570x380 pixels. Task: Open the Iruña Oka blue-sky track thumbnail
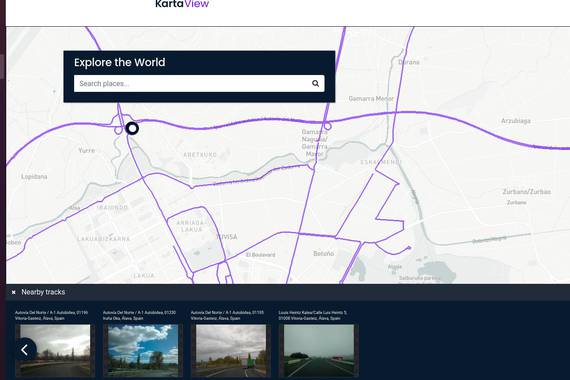coord(143,351)
